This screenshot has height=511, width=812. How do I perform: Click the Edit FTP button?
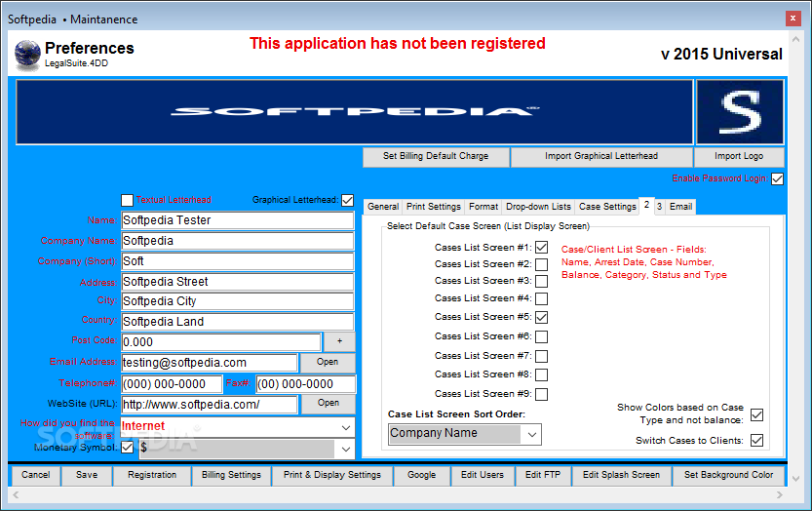coord(543,475)
